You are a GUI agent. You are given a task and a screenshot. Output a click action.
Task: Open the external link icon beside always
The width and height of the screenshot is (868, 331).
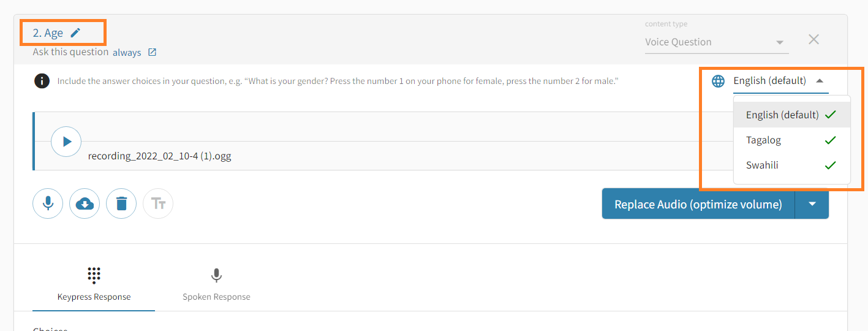(x=153, y=53)
